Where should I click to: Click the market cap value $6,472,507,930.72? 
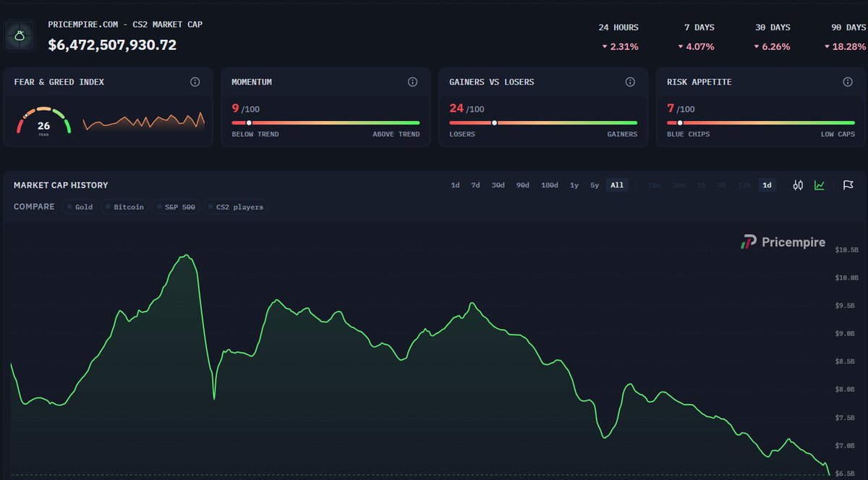[112, 45]
